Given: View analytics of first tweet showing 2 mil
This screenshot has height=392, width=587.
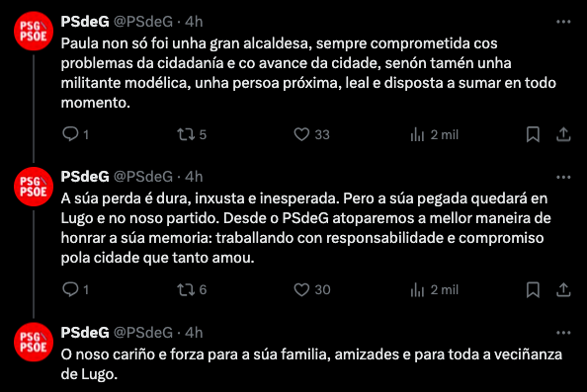Looking at the screenshot, I should coord(417,134).
